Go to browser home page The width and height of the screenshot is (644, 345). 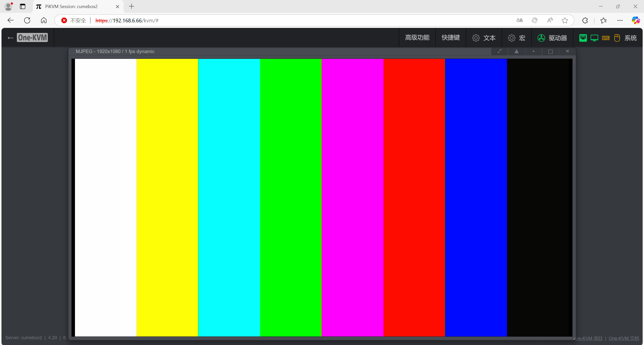coord(44,20)
